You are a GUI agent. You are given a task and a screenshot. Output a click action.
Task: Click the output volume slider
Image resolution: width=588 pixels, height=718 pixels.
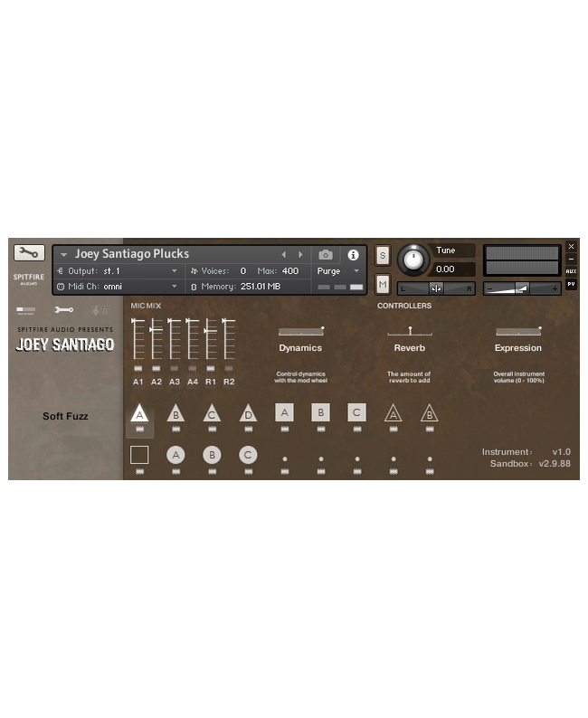(522, 288)
